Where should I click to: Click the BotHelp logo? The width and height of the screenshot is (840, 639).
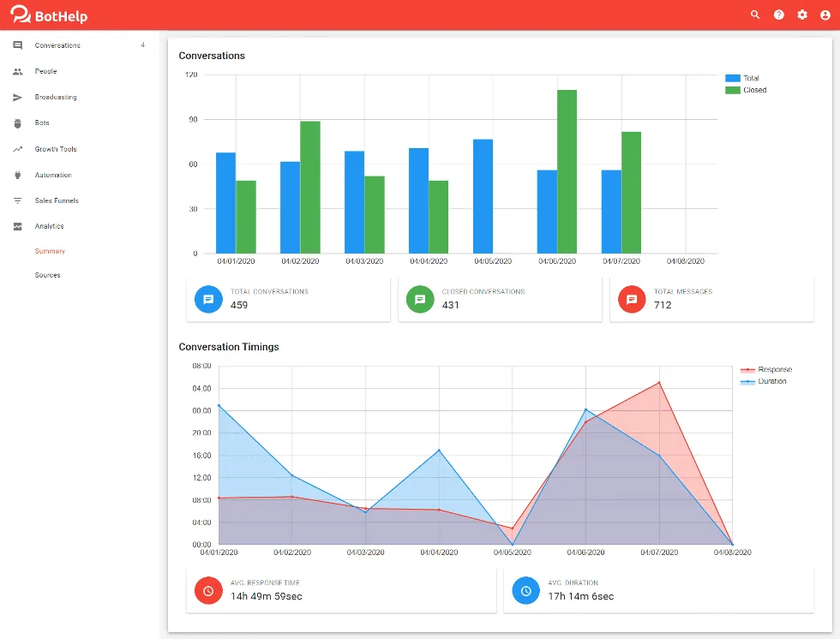(49, 15)
